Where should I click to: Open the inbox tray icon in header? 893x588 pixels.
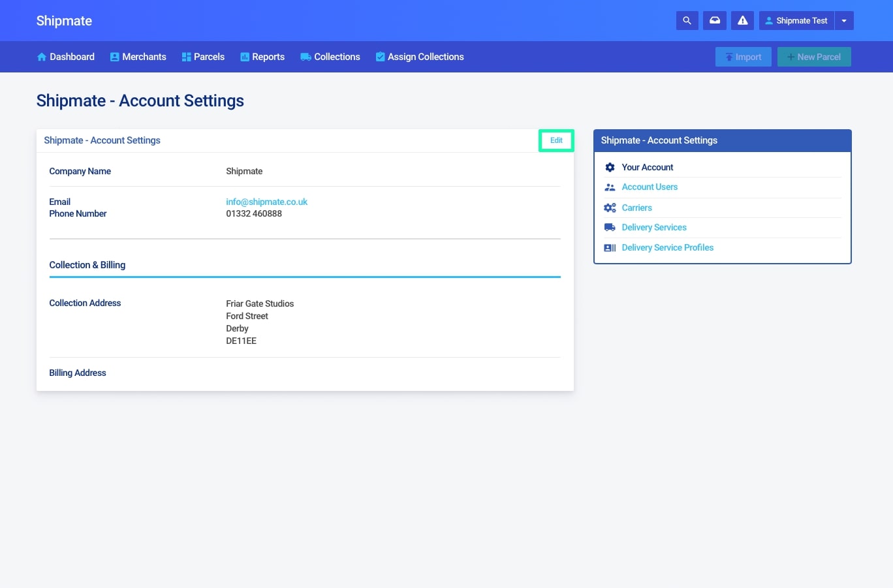pos(715,21)
